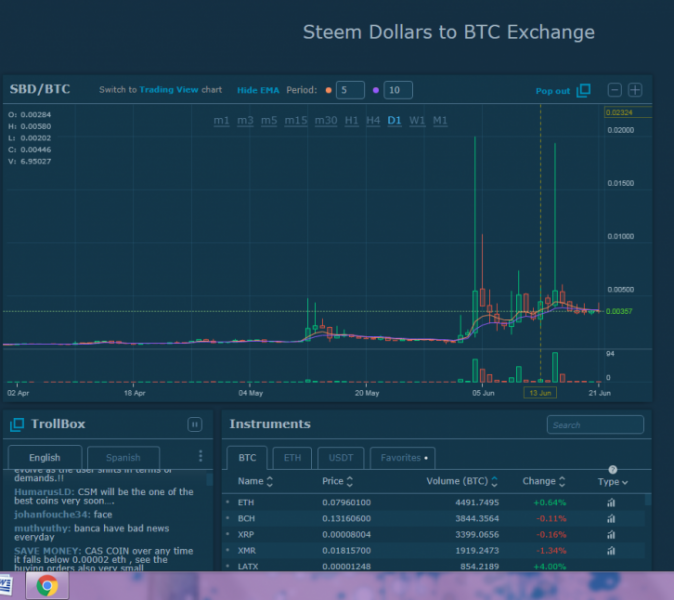Viewport: 674px width, 600px height.
Task: Select the m5 timeframe
Action: click(269, 121)
